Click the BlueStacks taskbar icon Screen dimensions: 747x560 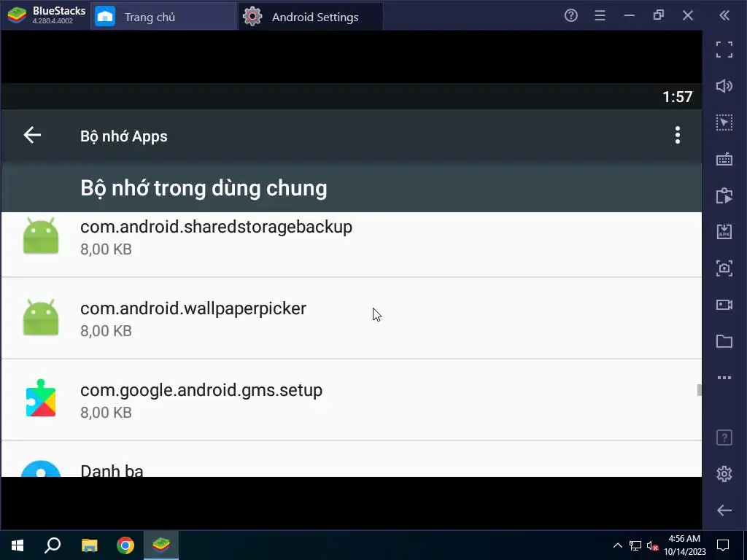161,545
